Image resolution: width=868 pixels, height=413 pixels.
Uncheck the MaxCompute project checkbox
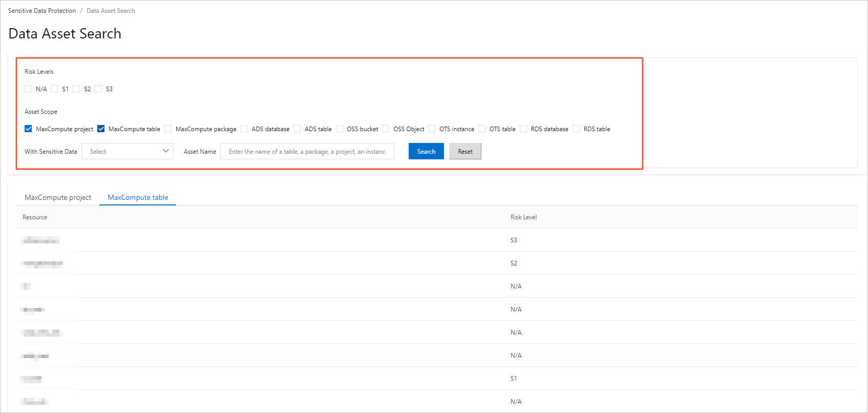pos(28,129)
